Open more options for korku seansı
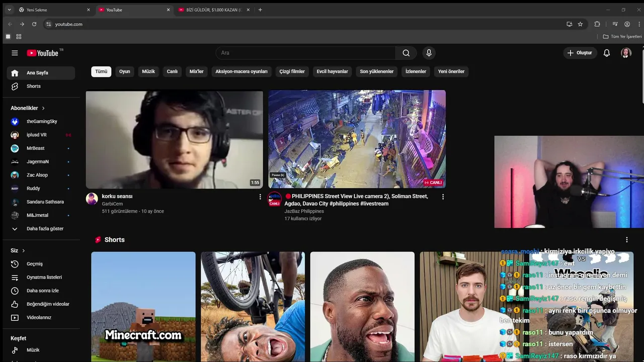The image size is (644, 362). pos(260,197)
